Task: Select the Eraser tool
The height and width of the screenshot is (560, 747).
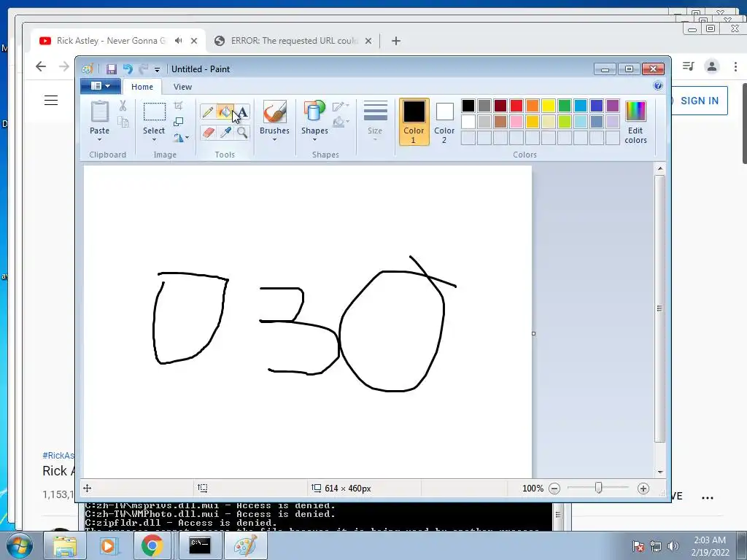Action: [x=208, y=132]
